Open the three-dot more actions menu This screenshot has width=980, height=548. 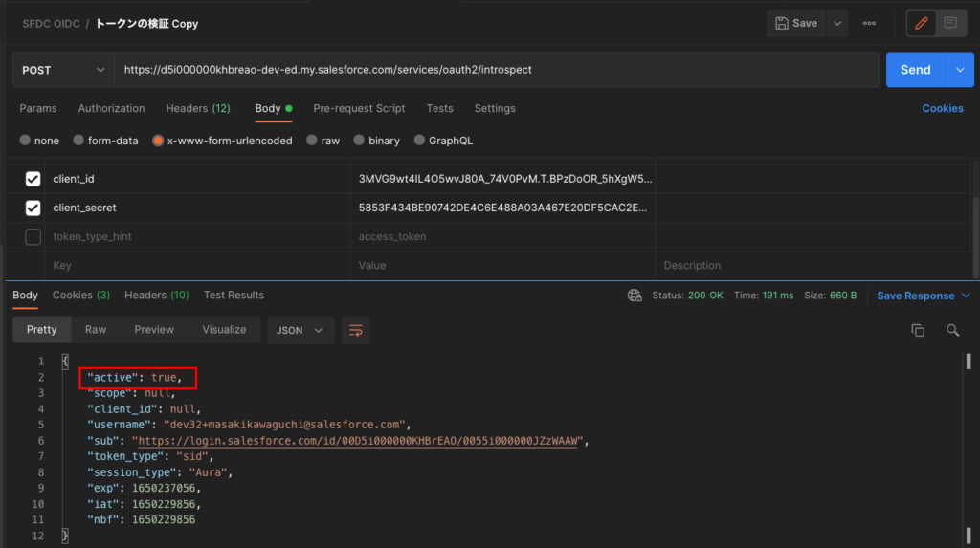click(869, 23)
